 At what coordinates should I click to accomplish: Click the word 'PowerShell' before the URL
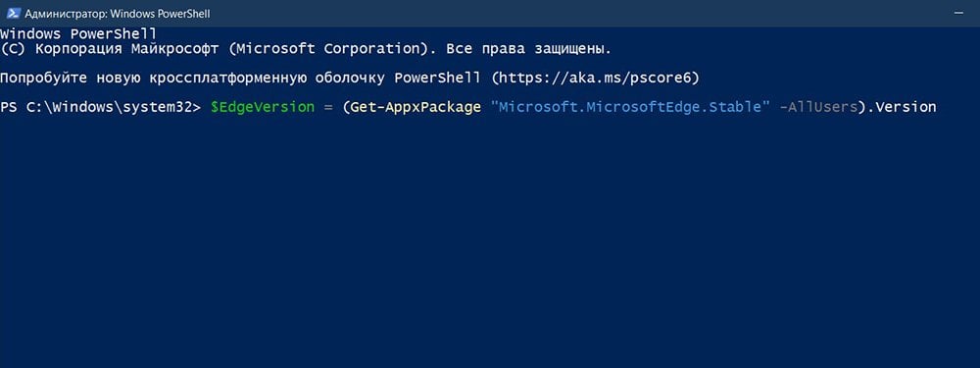437,79
